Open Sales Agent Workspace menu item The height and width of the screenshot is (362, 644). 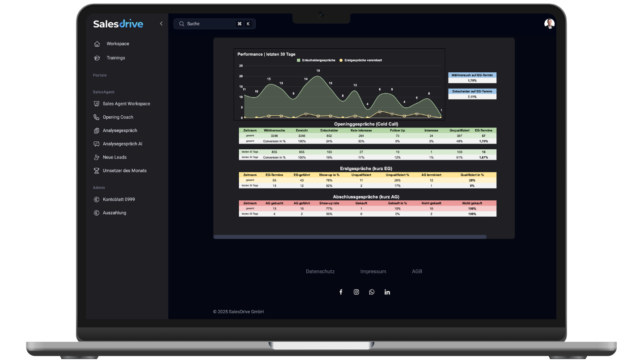126,104
